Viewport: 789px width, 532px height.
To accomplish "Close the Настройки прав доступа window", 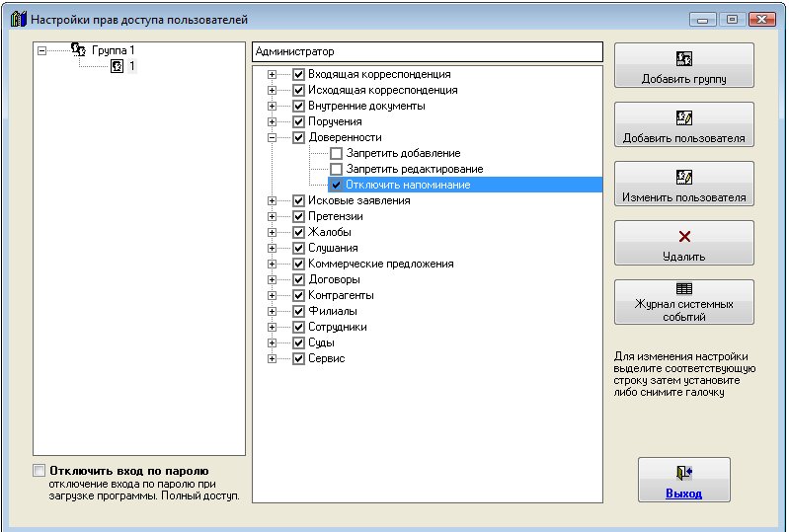I will click(761, 20).
